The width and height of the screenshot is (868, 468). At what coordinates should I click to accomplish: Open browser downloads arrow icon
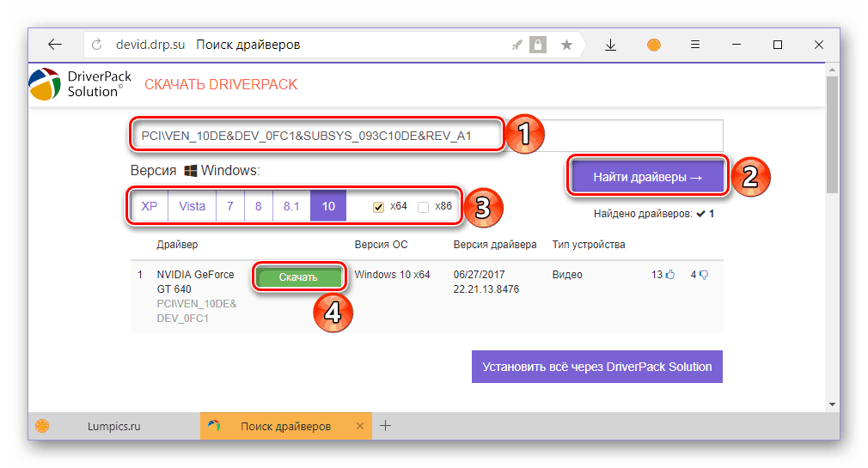(610, 45)
